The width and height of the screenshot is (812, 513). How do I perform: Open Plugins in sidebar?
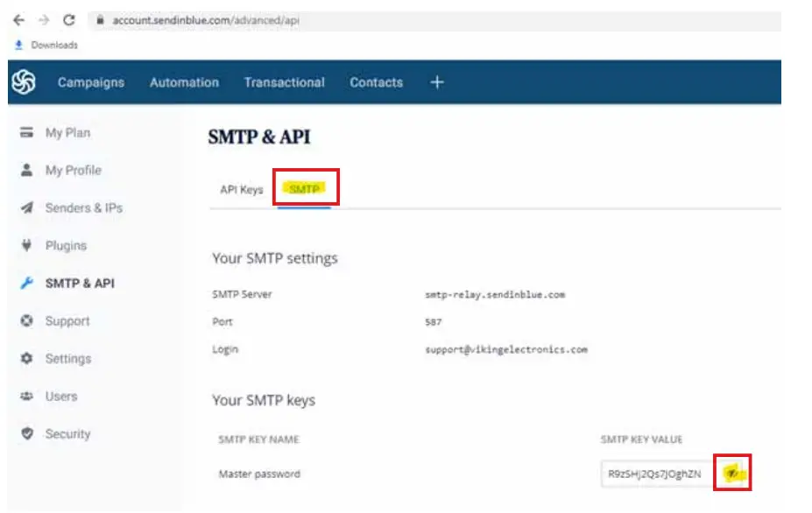coord(66,246)
